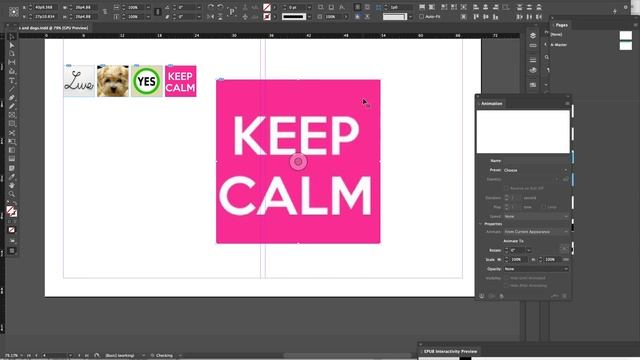
Task: Toggle Reverse on Roll Off checkbox
Action: point(506,189)
